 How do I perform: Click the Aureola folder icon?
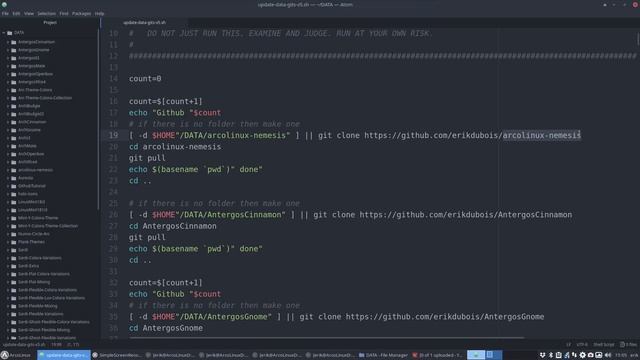coord(13,178)
